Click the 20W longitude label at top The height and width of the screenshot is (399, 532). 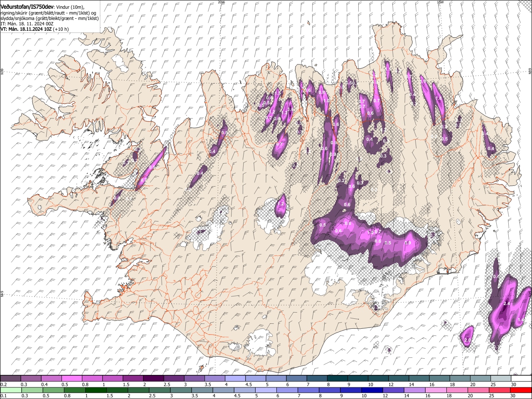[221, 2]
